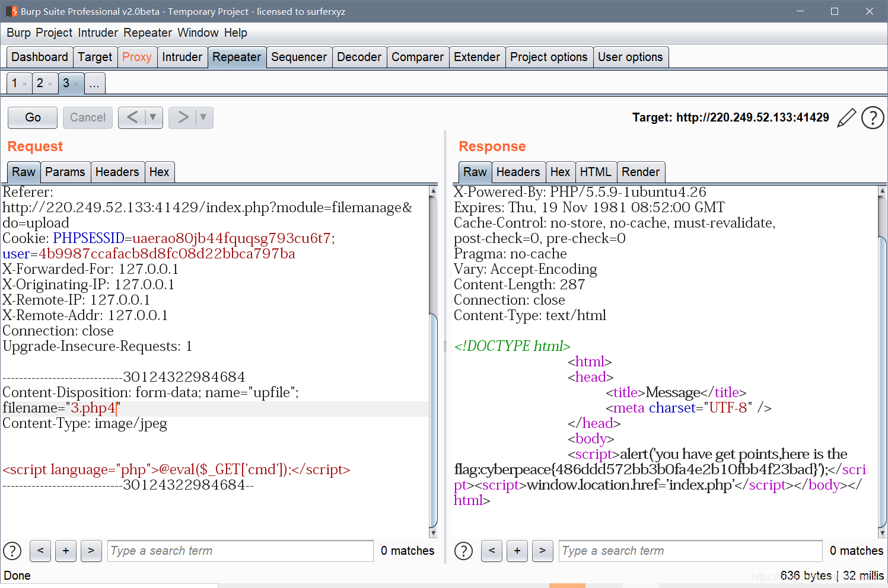Open the User options tab
888x588 pixels.
point(631,57)
